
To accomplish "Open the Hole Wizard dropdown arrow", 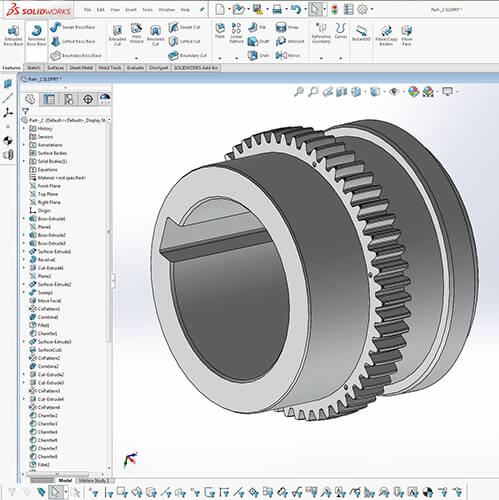I will tap(136, 58).
